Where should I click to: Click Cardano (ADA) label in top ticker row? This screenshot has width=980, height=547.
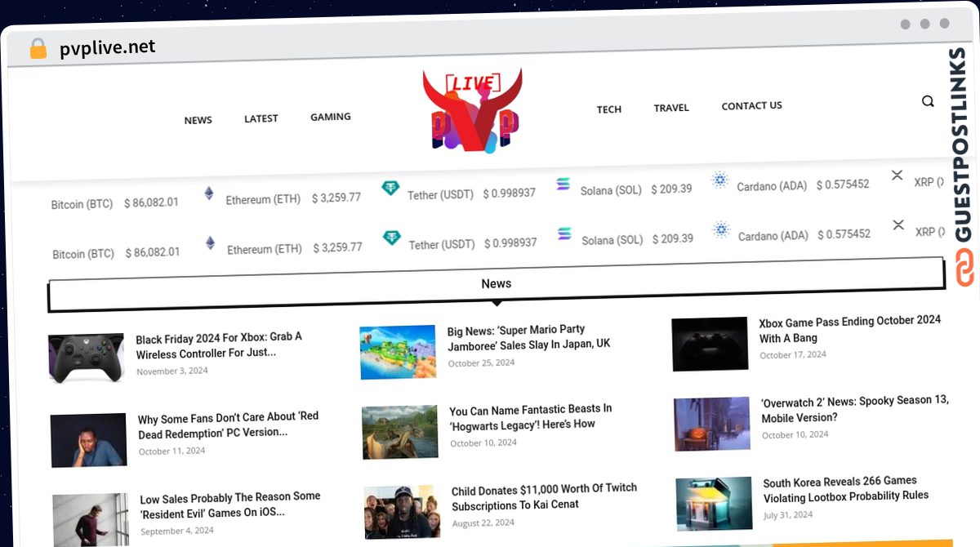pyautogui.click(x=772, y=186)
